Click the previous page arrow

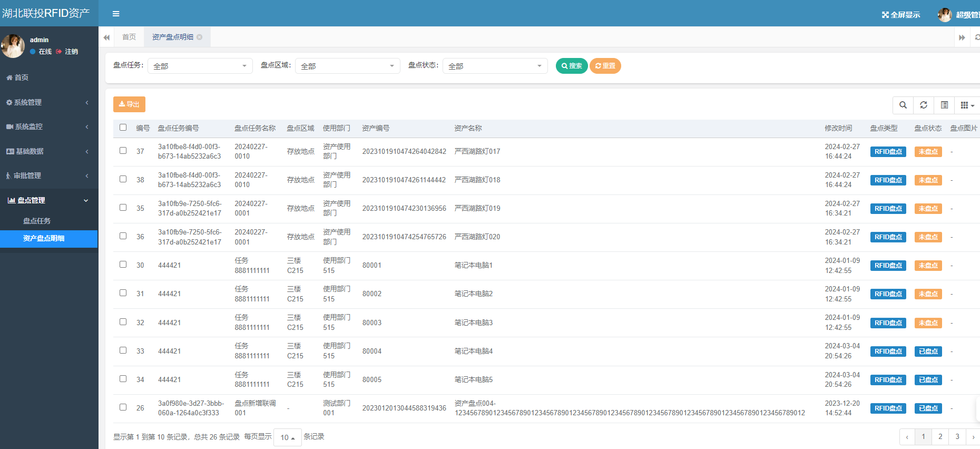907,436
